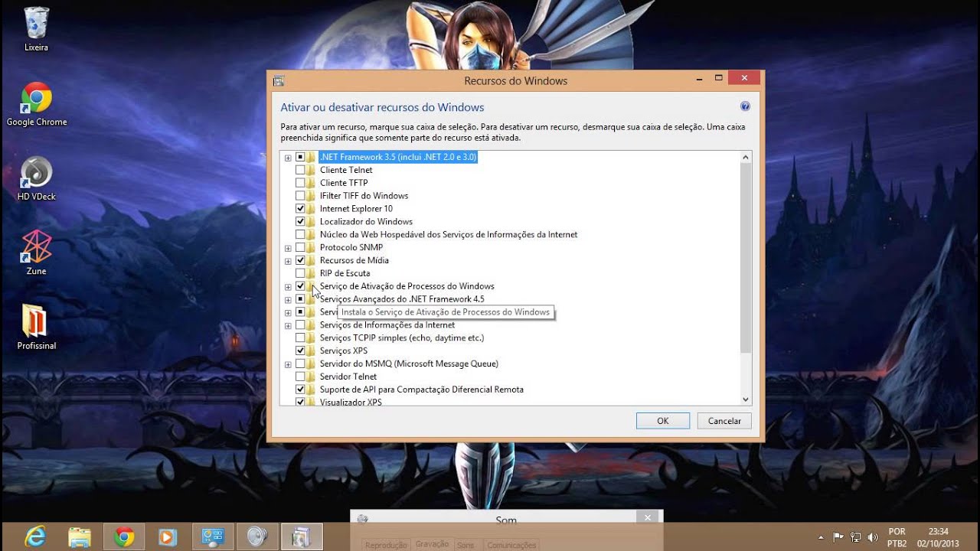Viewport: 980px width, 551px height.
Task: Select the Profissinal desktop icon
Action: [36, 327]
